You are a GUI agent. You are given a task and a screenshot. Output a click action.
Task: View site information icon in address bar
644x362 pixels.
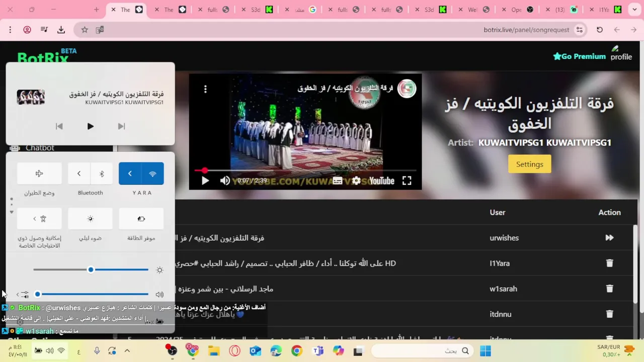coord(579,30)
